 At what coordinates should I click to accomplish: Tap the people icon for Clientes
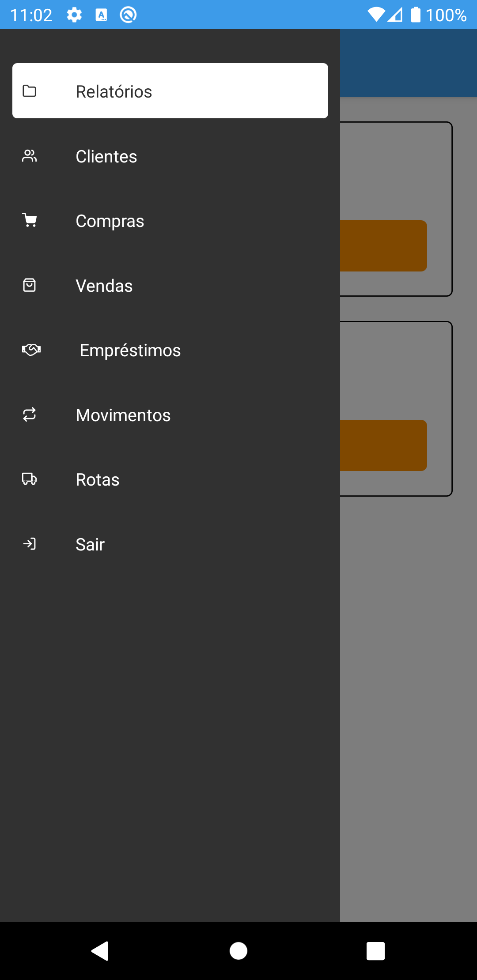(30, 156)
